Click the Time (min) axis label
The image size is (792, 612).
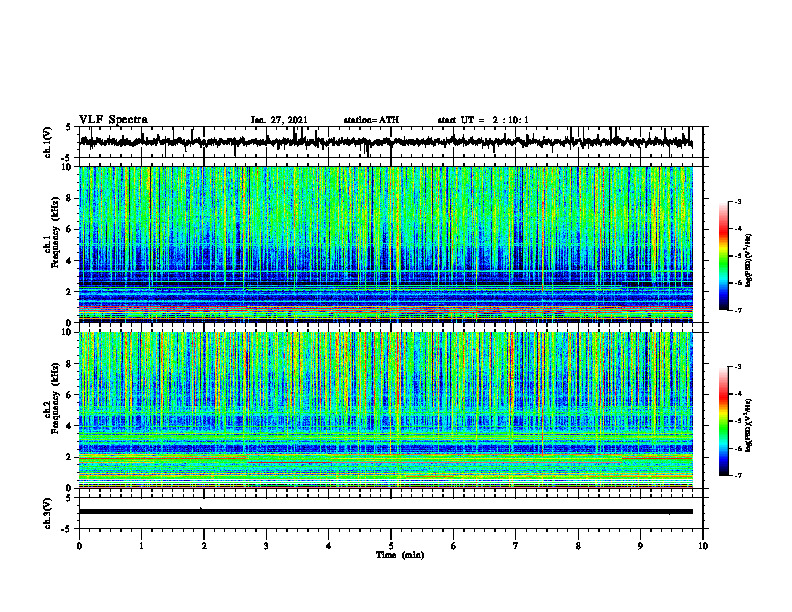pos(400,555)
